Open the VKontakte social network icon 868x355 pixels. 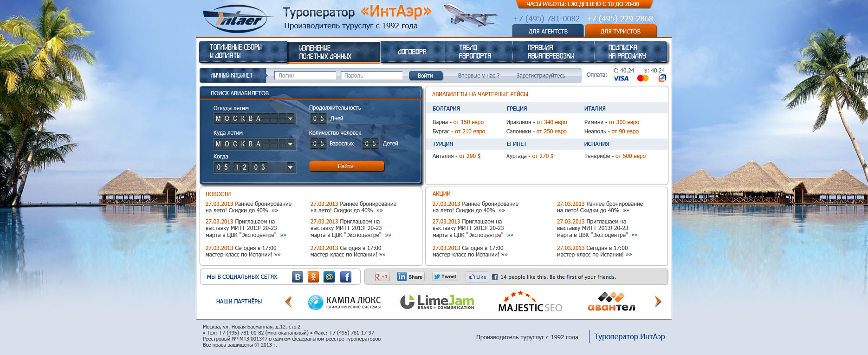(298, 277)
